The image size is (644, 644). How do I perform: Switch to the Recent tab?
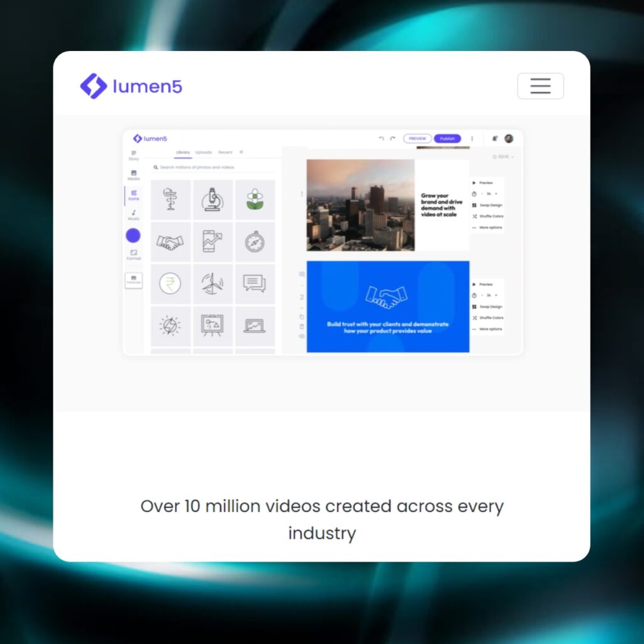coord(225,152)
